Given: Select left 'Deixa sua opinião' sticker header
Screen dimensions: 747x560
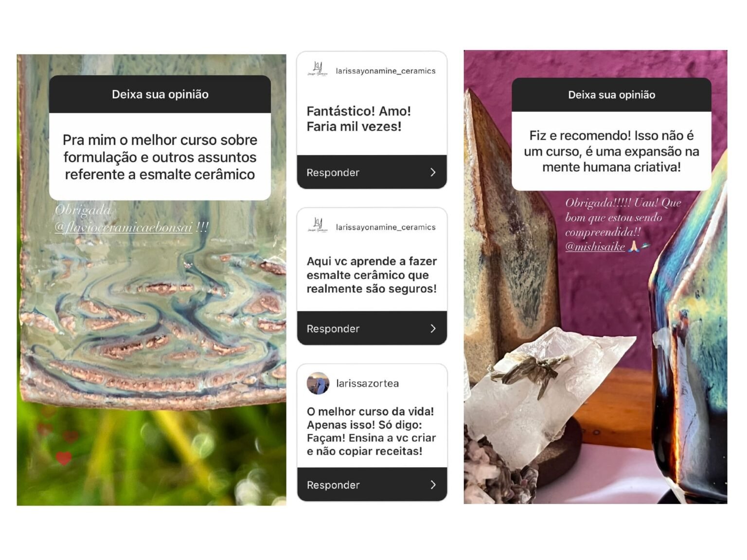Looking at the screenshot, I should pyautogui.click(x=160, y=94).
